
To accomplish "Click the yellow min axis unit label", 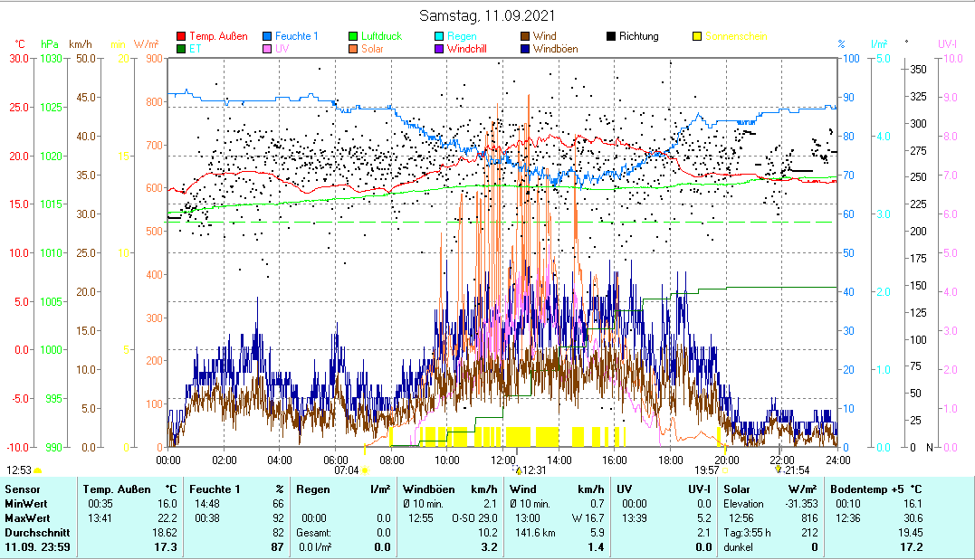I will [118, 44].
